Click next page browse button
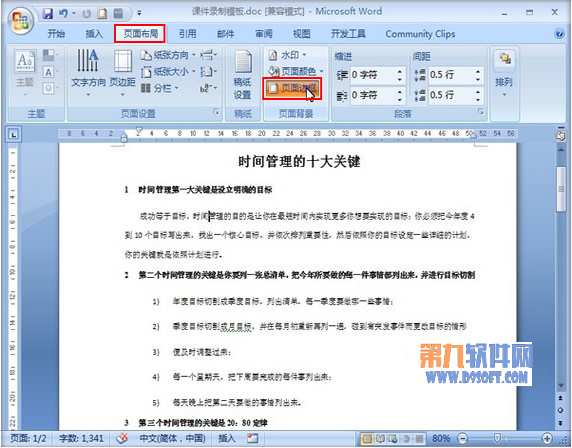 561,423
